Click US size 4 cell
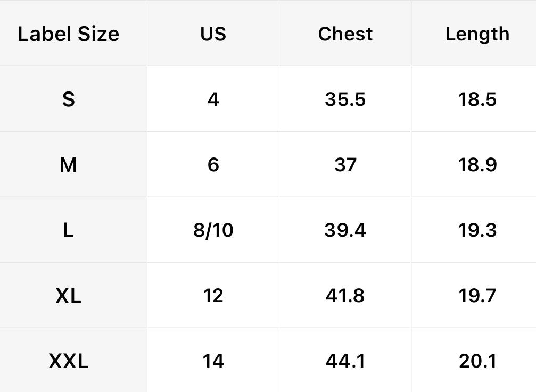536x392 pixels. [213, 99]
